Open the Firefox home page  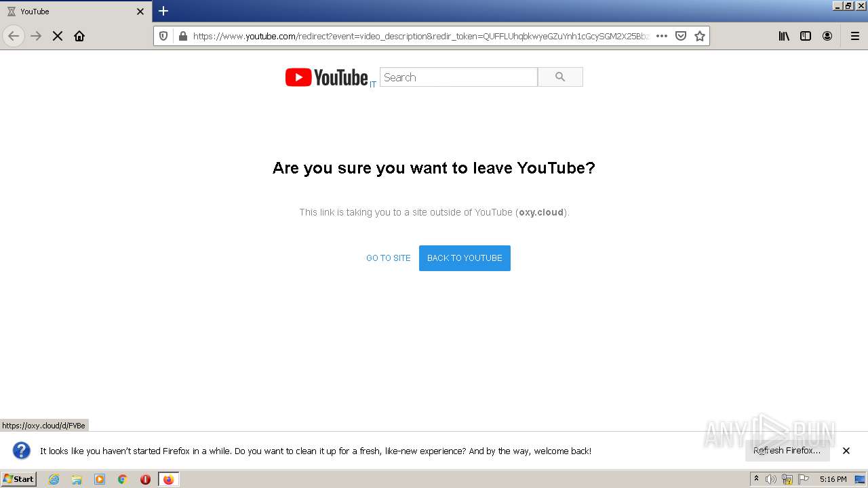tap(79, 36)
